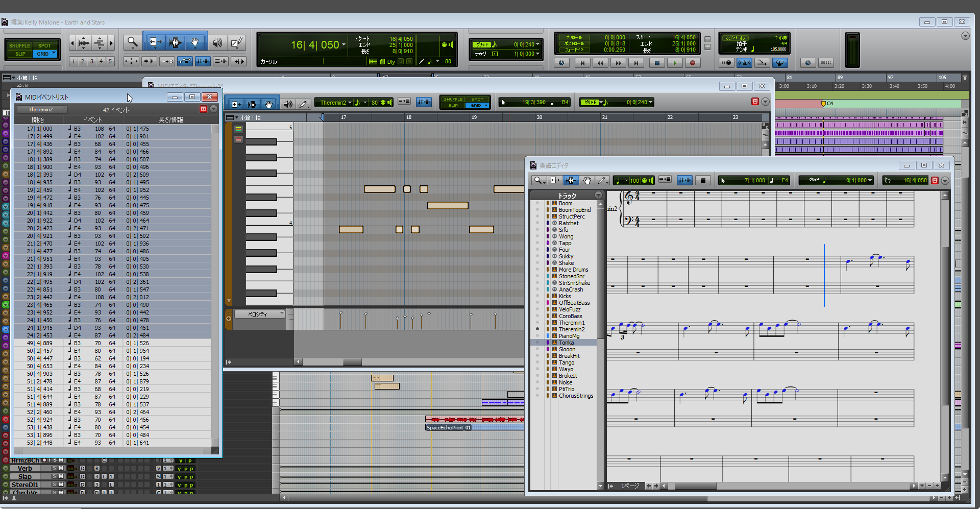The height and width of the screenshot is (509, 980).
Task: Select the Scrubber speaker tool in main toolbar
Action: (218, 42)
